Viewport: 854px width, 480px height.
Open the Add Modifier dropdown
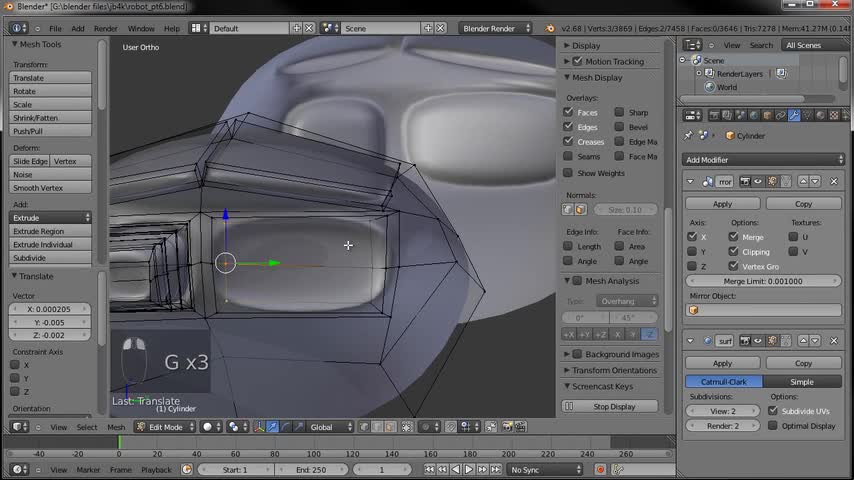pyautogui.click(x=763, y=160)
